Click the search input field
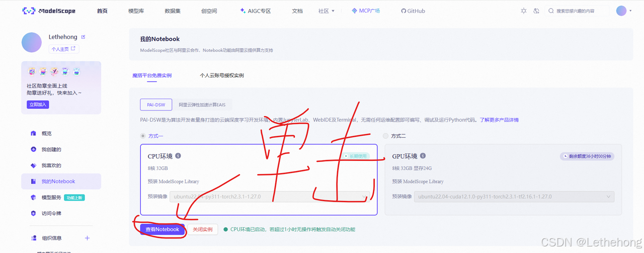The height and width of the screenshot is (253, 644). 577,11
